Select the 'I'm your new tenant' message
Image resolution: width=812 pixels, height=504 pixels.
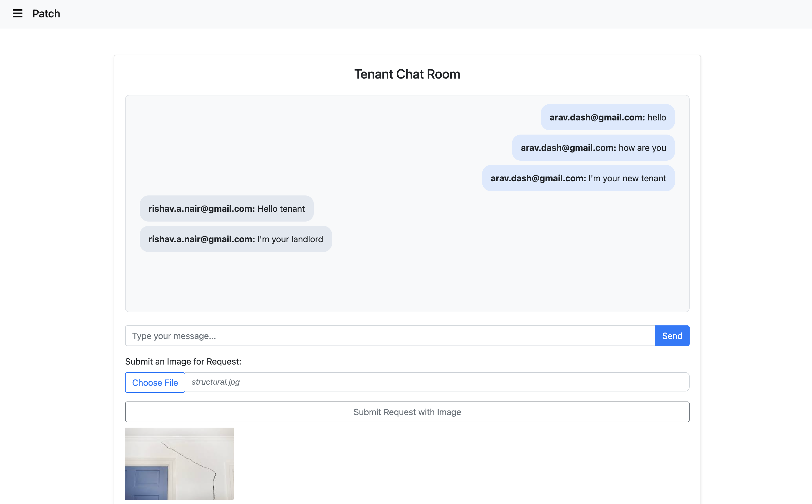point(578,178)
